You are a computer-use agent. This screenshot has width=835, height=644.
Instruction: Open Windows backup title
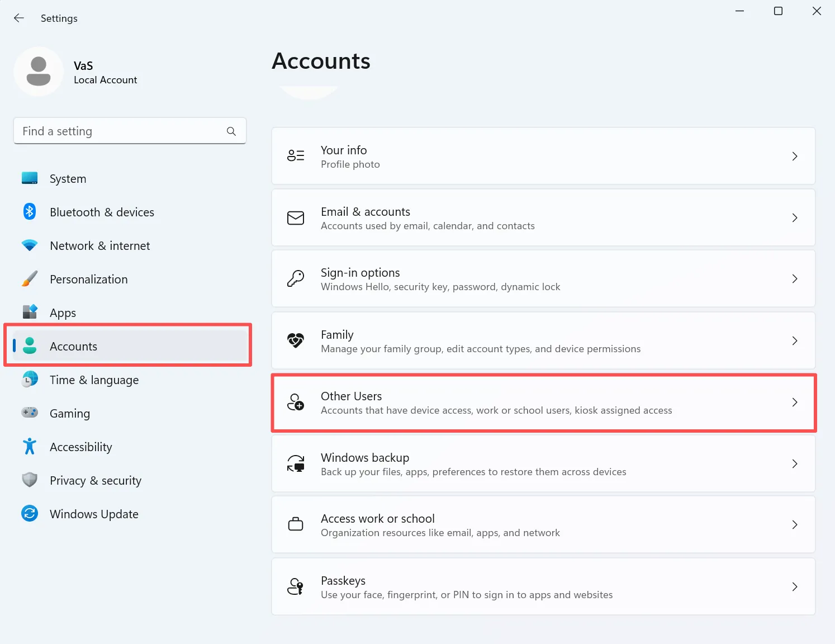click(365, 457)
